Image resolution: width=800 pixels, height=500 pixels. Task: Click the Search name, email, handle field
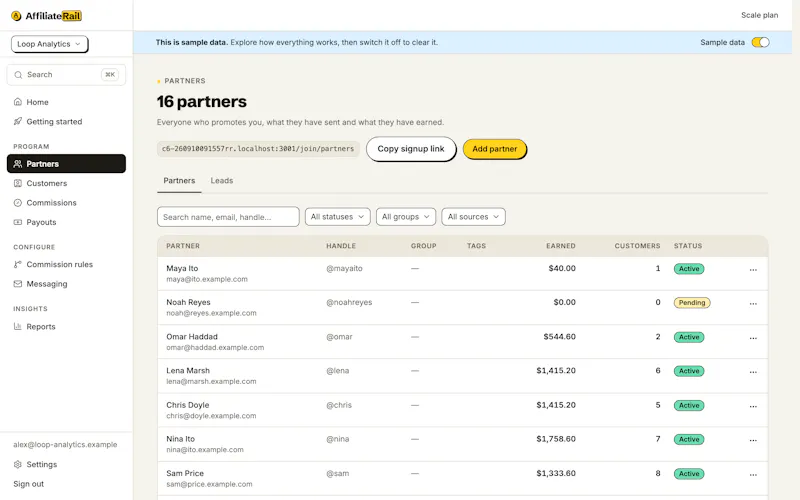(x=228, y=217)
